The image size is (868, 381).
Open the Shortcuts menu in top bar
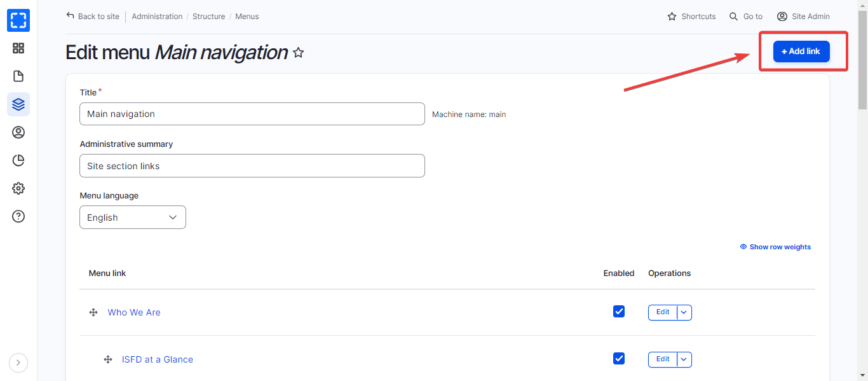point(691,17)
